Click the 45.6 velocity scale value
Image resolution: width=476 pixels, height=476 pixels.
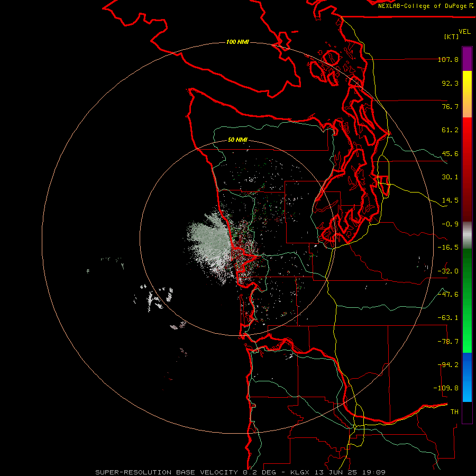coord(450,153)
